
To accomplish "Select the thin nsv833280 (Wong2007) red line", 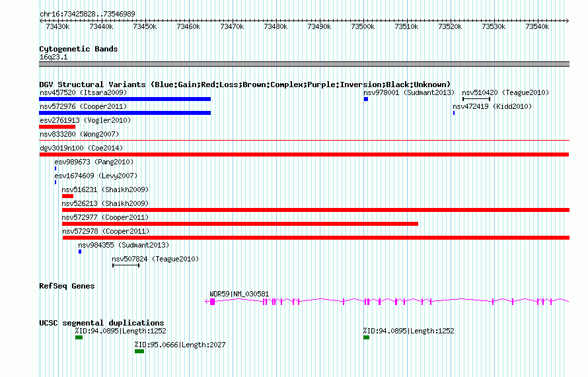I will pos(304,141).
